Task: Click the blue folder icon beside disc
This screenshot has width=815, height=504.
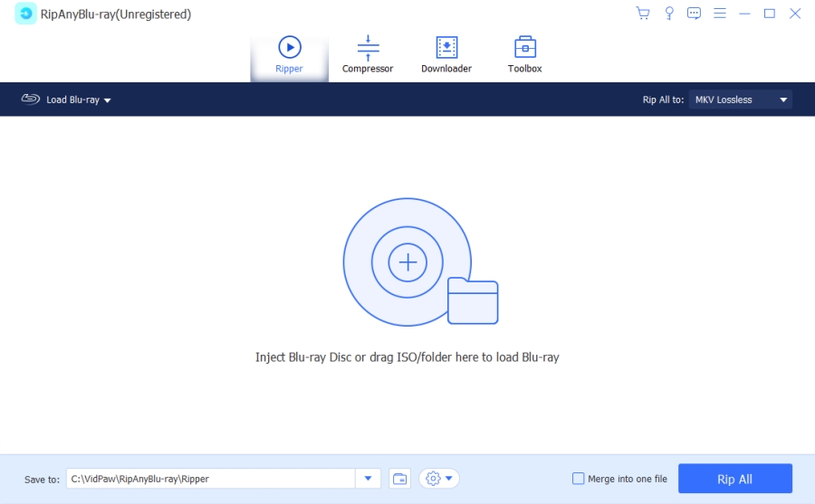Action: [x=473, y=301]
